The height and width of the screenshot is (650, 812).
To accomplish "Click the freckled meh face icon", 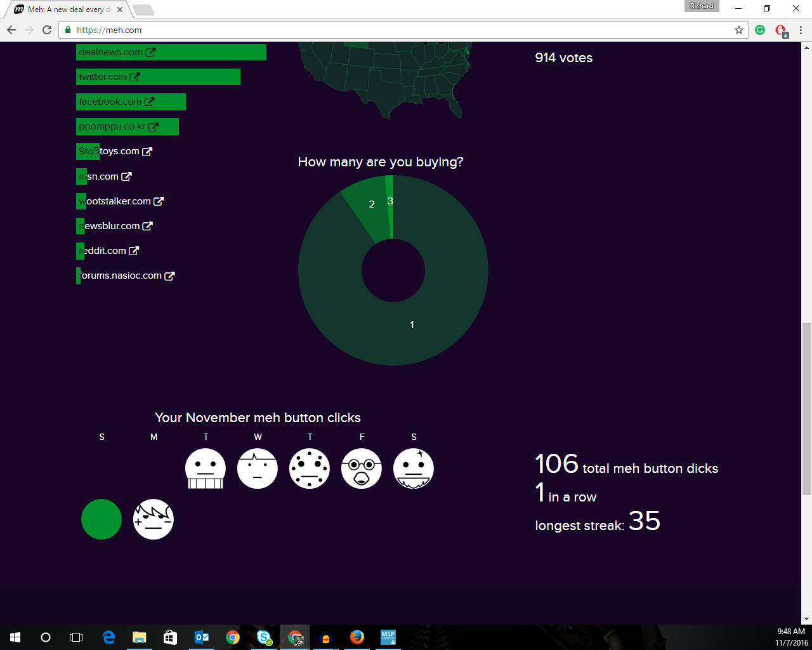I will (x=309, y=468).
